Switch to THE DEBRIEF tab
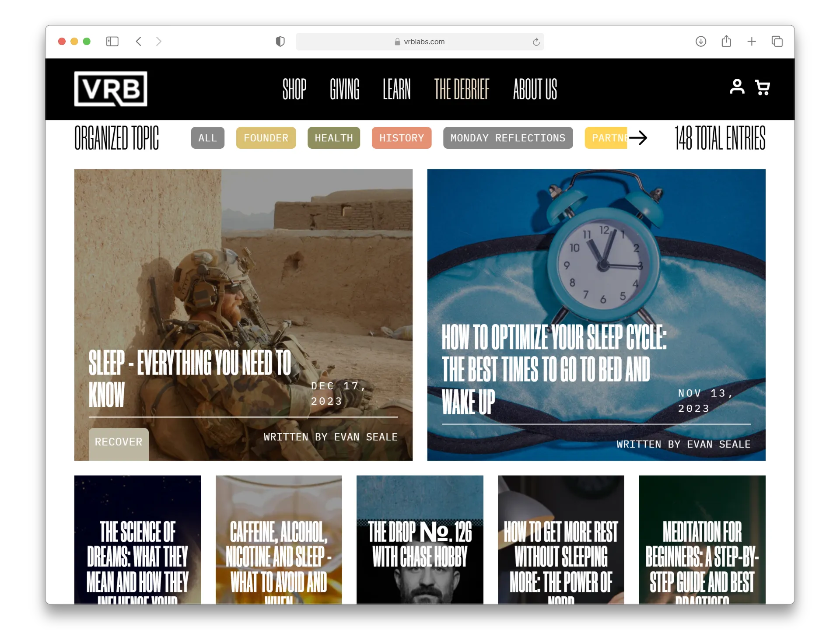Viewport: 840px width, 630px height. 462,89
